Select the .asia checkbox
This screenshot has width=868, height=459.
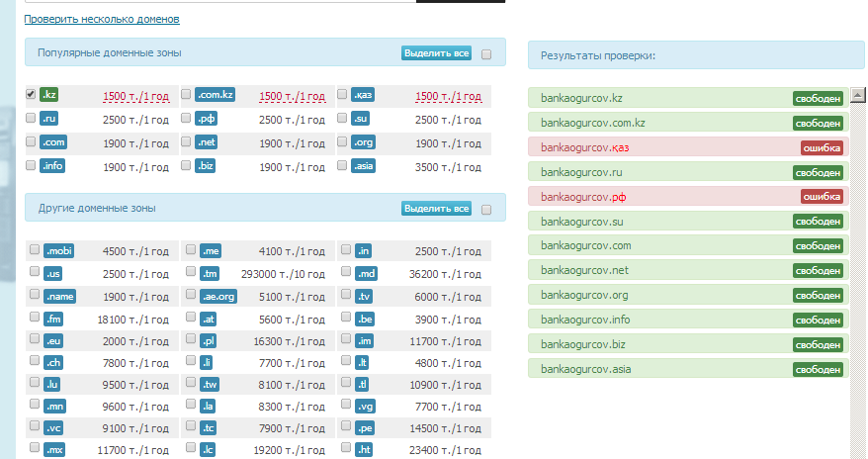(342, 165)
